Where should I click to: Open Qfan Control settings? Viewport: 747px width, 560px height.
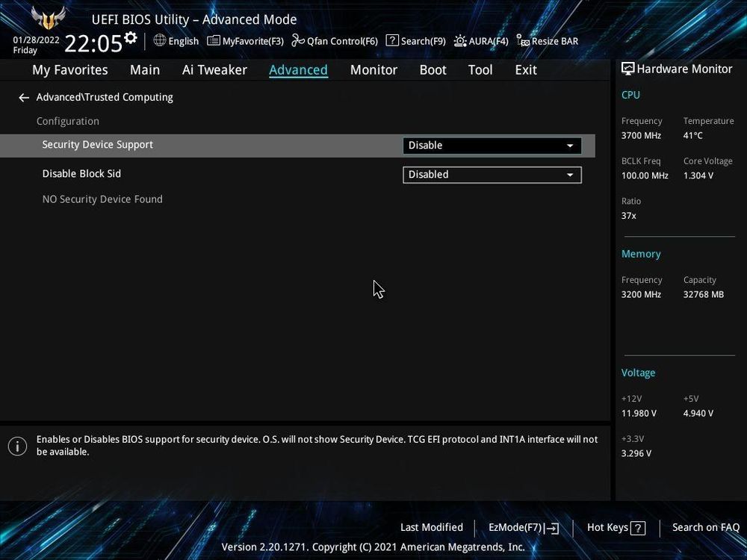click(x=334, y=41)
